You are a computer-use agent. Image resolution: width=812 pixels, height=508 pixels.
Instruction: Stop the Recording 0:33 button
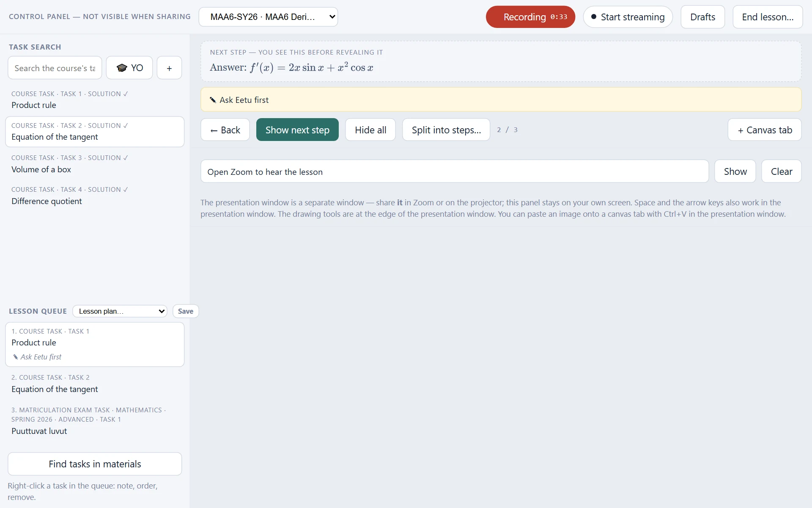coord(530,17)
